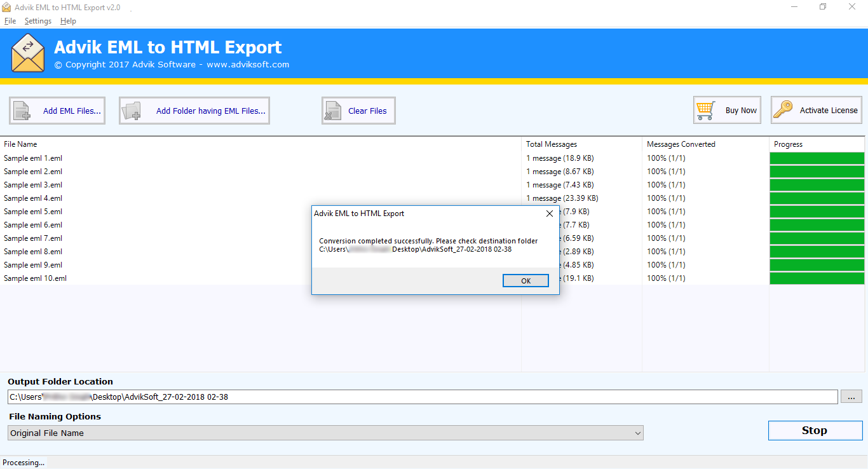This screenshot has width=868, height=469.
Task: Click progress bar for Sample eml 1.eml
Action: tap(817, 158)
